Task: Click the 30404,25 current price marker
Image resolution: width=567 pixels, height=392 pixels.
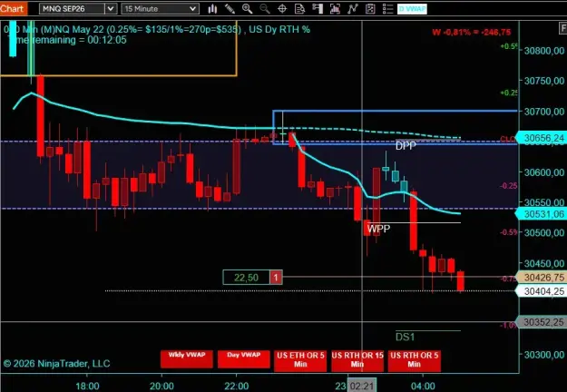Action: [542, 291]
